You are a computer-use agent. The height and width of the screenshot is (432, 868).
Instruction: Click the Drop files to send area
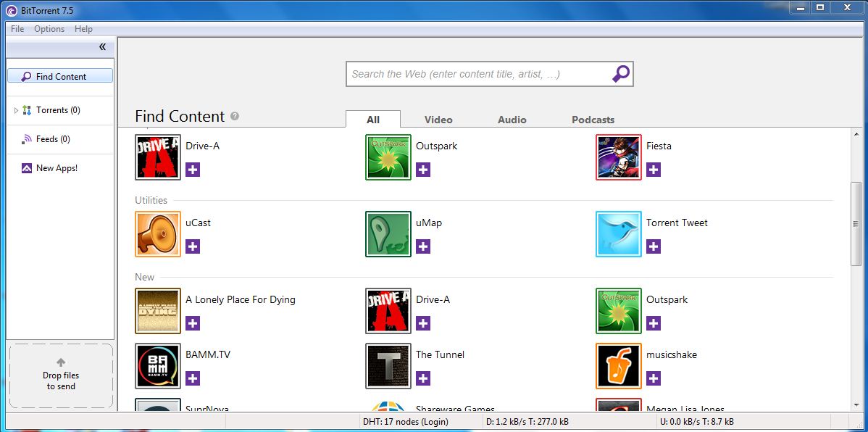click(x=61, y=375)
